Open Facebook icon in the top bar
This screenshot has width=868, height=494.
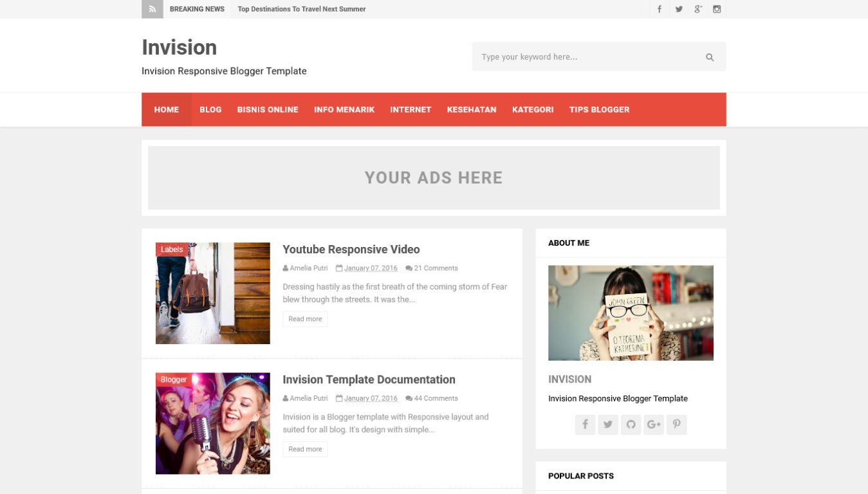tap(659, 9)
